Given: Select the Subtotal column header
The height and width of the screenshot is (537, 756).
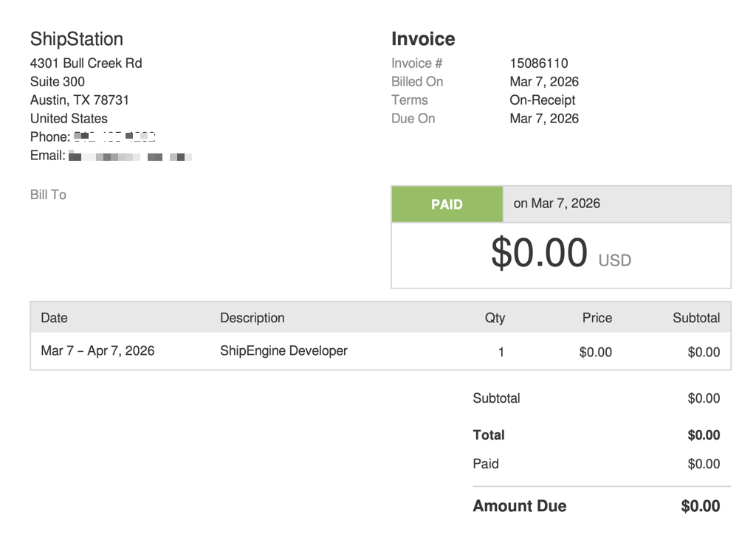Looking at the screenshot, I should pos(696,317).
